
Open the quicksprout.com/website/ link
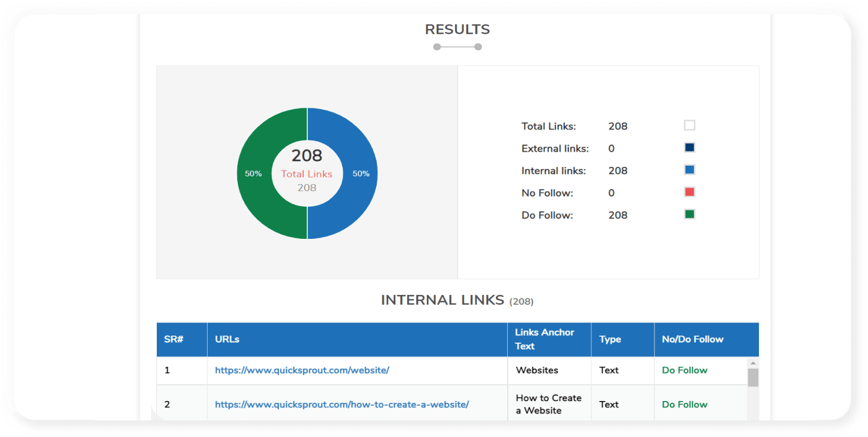(302, 370)
